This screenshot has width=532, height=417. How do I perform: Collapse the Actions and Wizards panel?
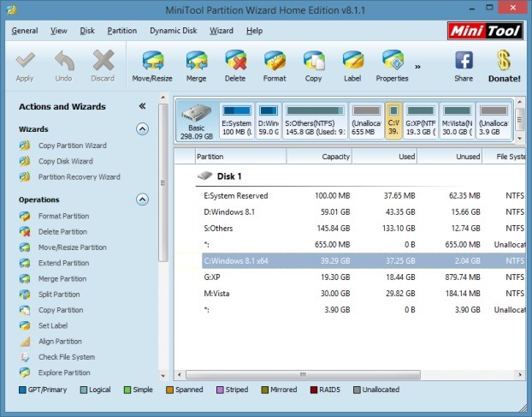[142, 106]
